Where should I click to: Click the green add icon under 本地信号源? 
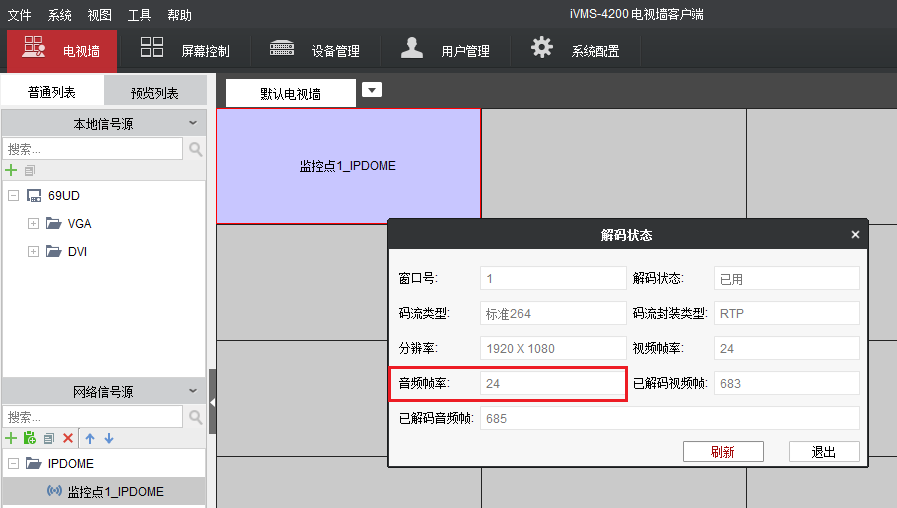(x=11, y=171)
